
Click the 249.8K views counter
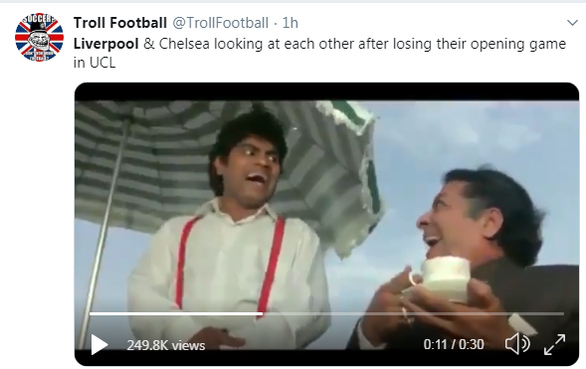(x=166, y=345)
